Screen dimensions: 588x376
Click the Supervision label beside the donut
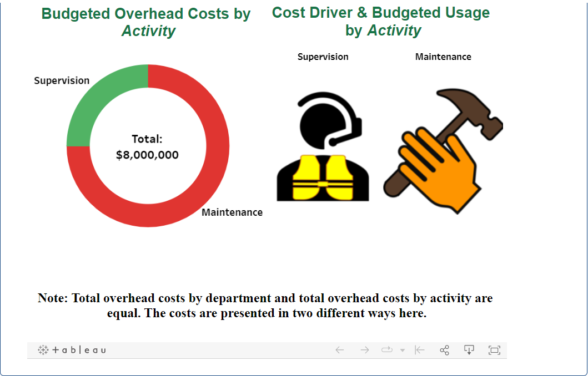tap(62, 80)
